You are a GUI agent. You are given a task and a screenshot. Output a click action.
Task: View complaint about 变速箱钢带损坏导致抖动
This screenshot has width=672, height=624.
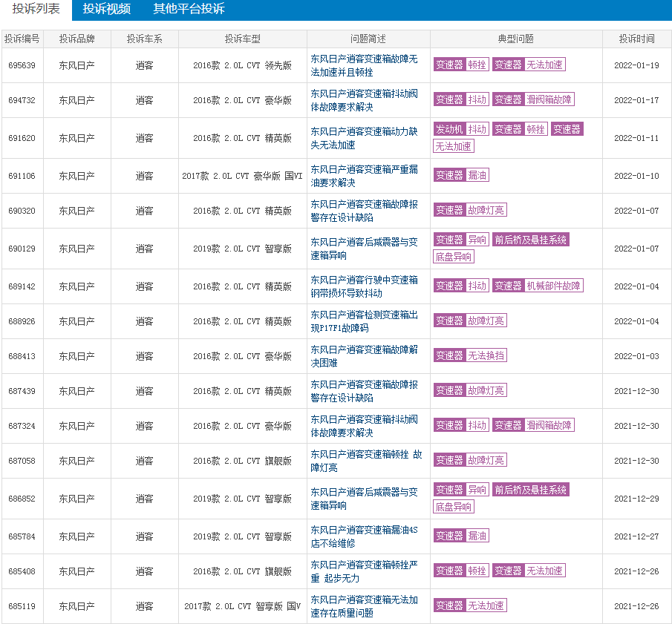click(x=364, y=286)
